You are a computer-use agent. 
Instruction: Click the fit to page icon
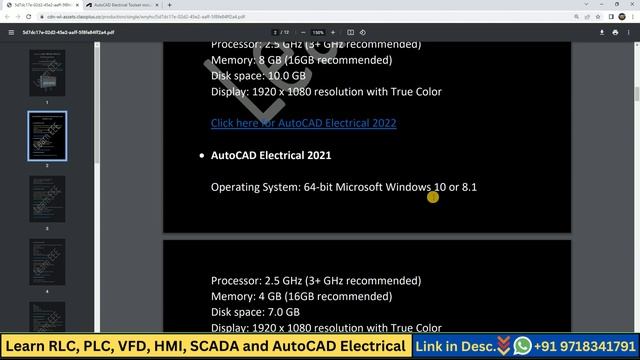pos(350,32)
